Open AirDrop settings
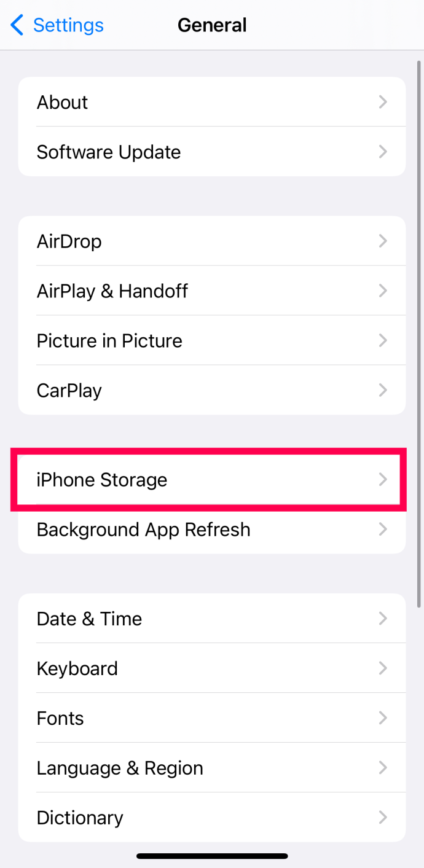 212,241
